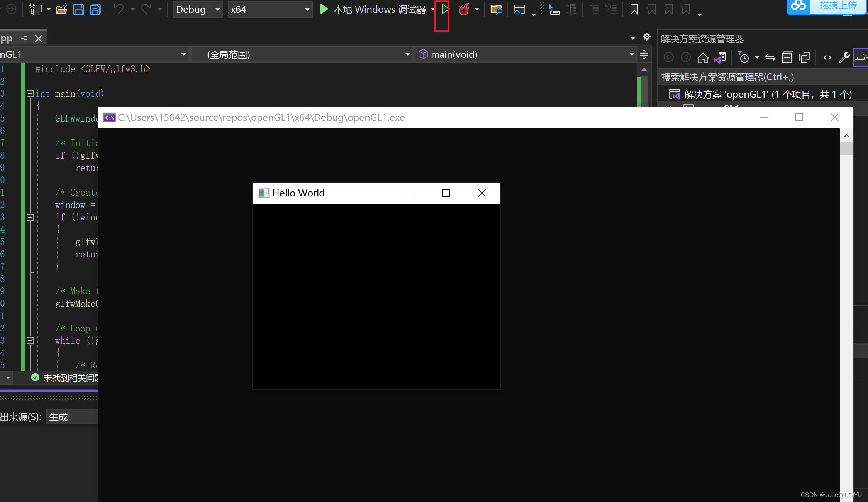Go to the next bookmark
The width and height of the screenshot is (868, 502).
tap(668, 9)
